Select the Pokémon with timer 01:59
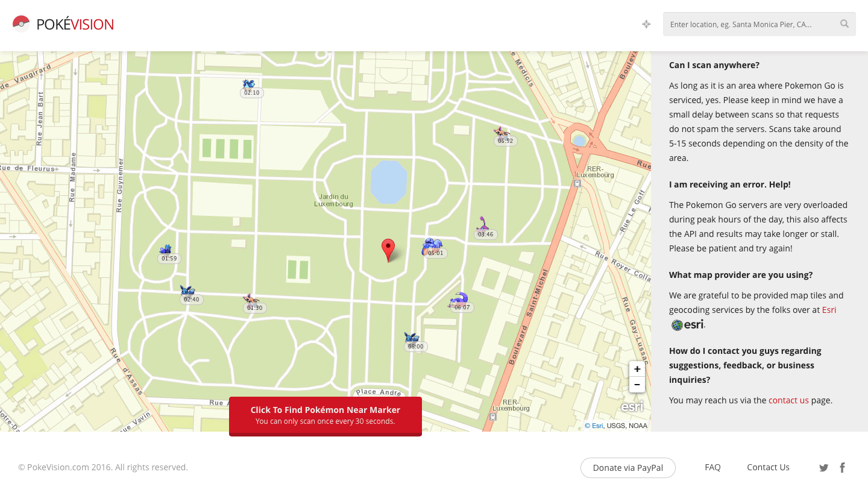Image resolution: width=868 pixels, height=504 pixels. [x=166, y=249]
